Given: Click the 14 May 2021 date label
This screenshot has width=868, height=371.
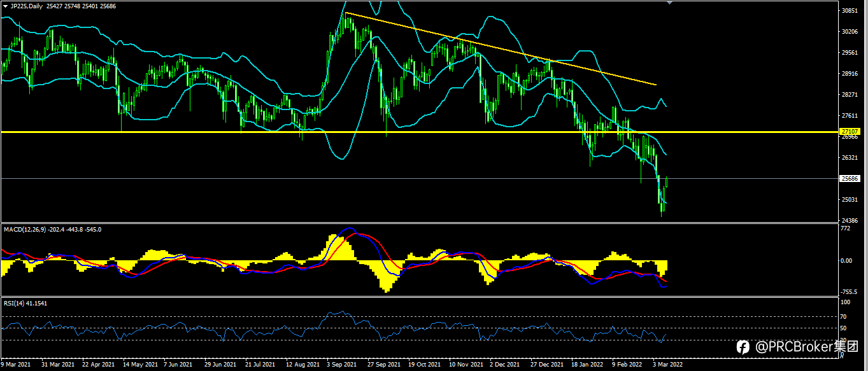Looking at the screenshot, I should [x=140, y=365].
